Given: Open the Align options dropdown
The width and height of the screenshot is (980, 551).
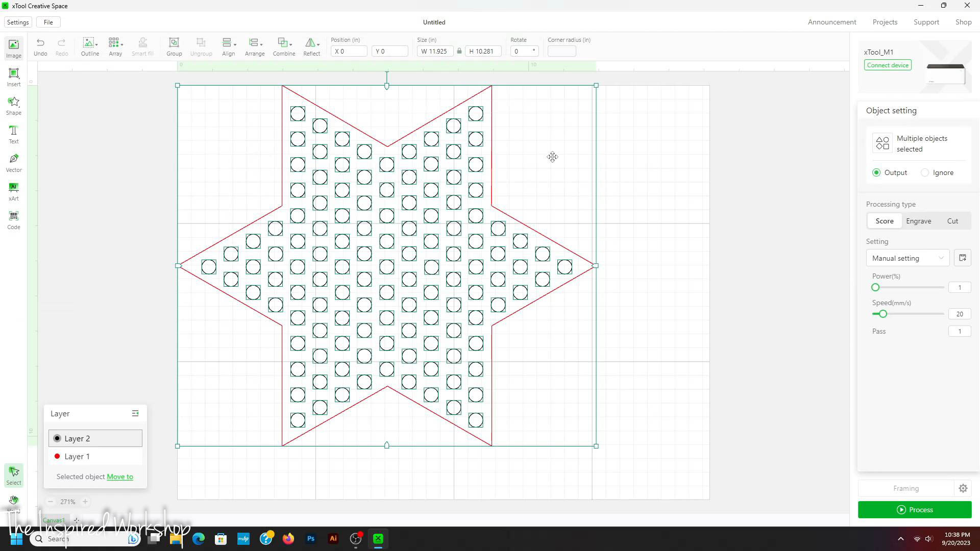Looking at the screenshot, I should 234,46.
